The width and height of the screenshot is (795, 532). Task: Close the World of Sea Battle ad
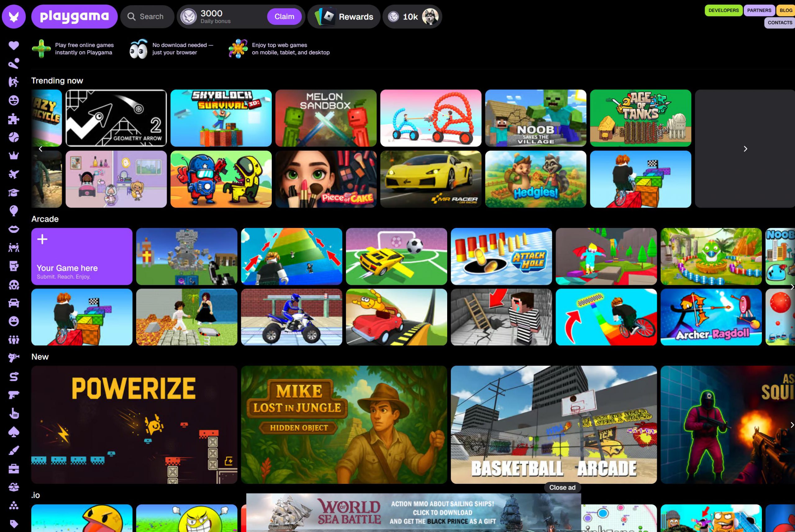562,487
